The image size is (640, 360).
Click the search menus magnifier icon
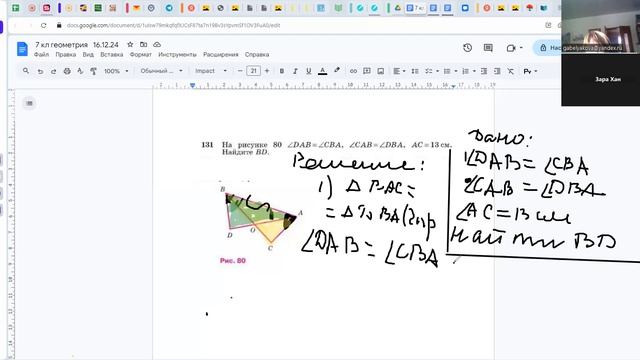tap(26, 71)
